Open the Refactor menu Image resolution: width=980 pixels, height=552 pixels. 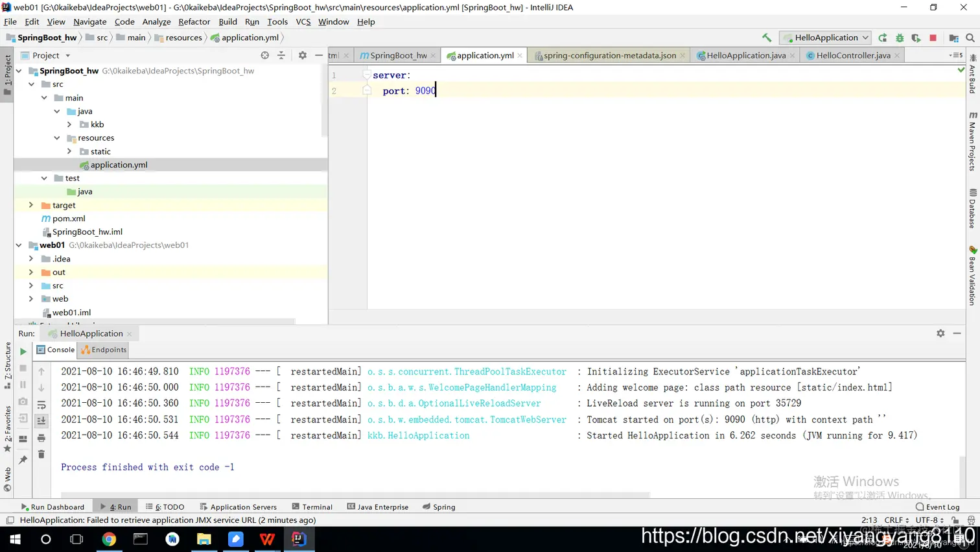(194, 21)
